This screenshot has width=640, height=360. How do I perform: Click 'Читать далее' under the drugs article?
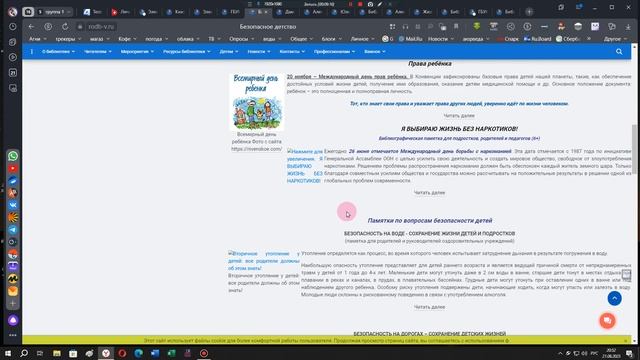coord(429,193)
